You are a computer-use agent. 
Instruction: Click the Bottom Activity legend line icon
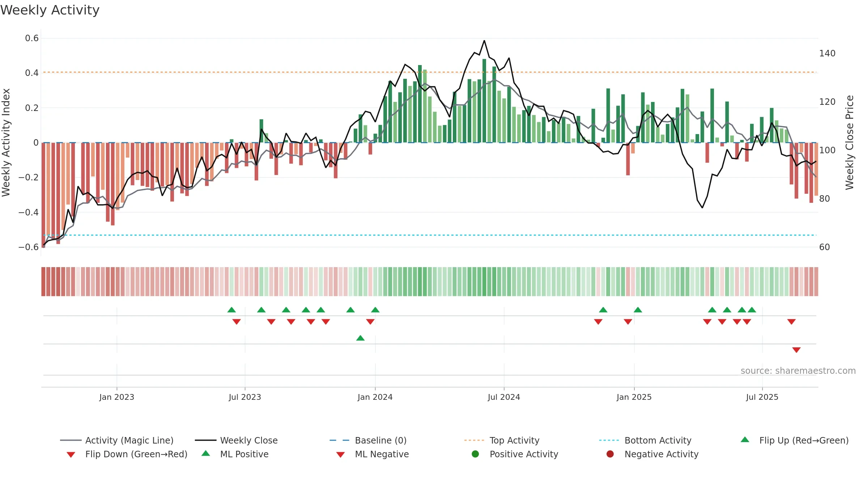609,440
